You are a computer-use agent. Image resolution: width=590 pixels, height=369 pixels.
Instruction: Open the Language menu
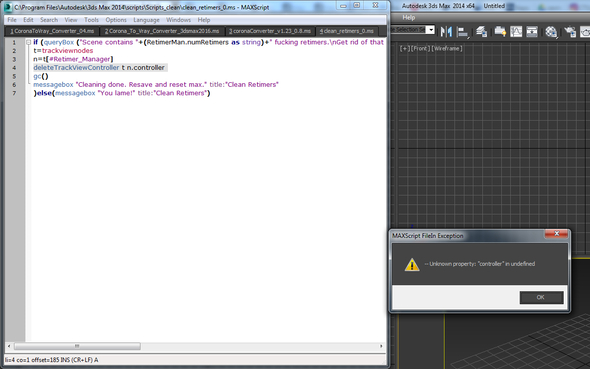click(x=146, y=20)
